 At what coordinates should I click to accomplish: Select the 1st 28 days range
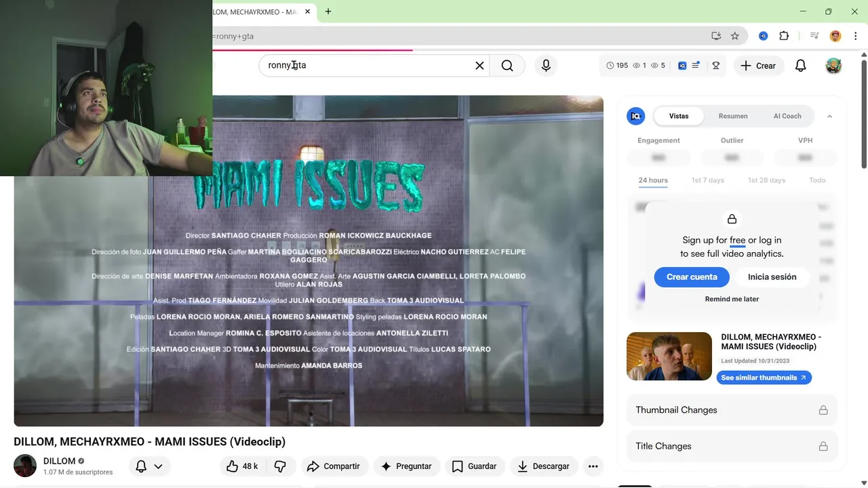766,180
